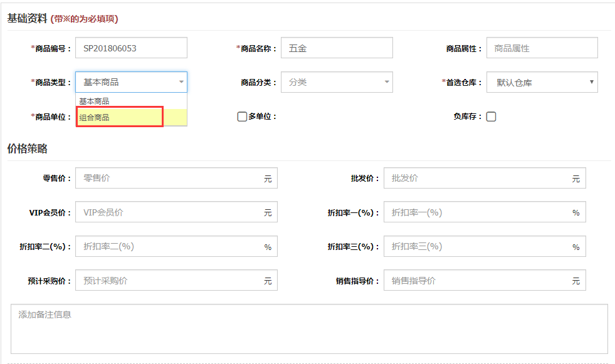Focus the 折扣率一(%) field
Screen dimensions: 615x364
click(x=476, y=212)
